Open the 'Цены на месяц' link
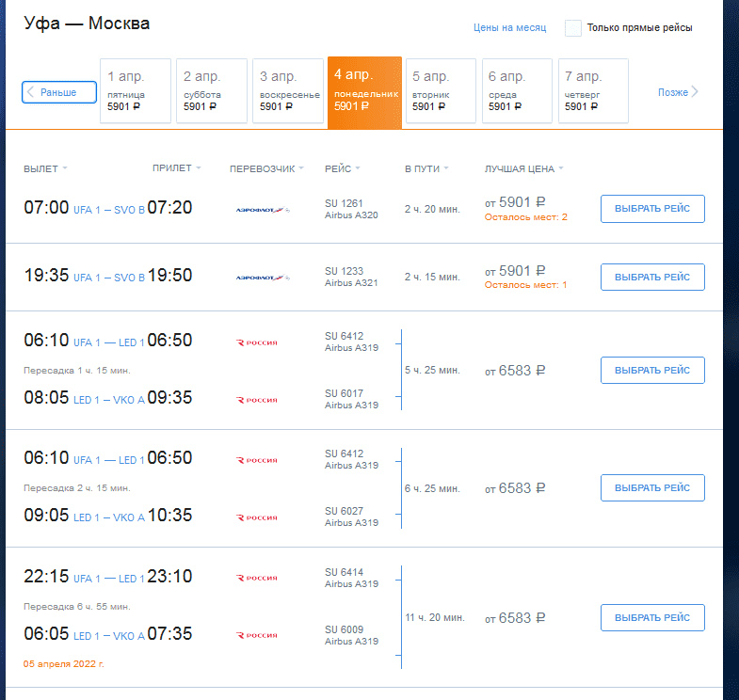This screenshot has height=700, width=739. pyautogui.click(x=509, y=28)
